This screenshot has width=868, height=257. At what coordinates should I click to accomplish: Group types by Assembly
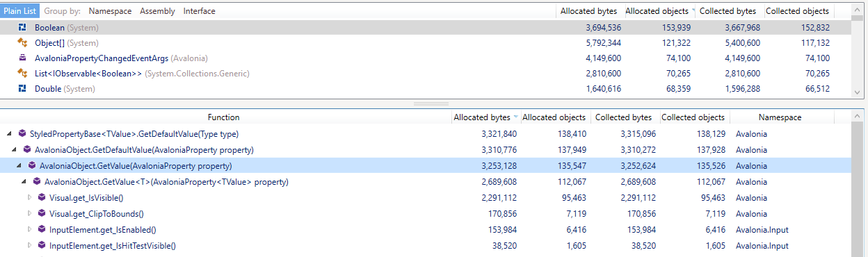click(157, 11)
